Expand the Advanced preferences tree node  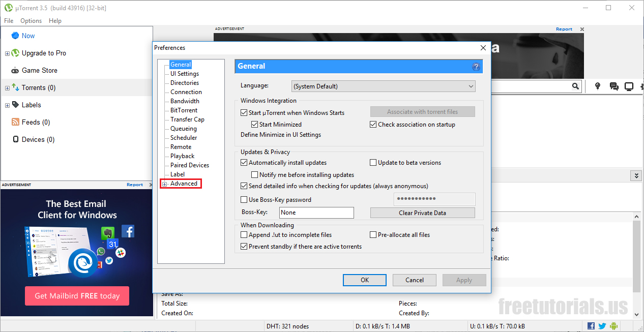tap(164, 184)
